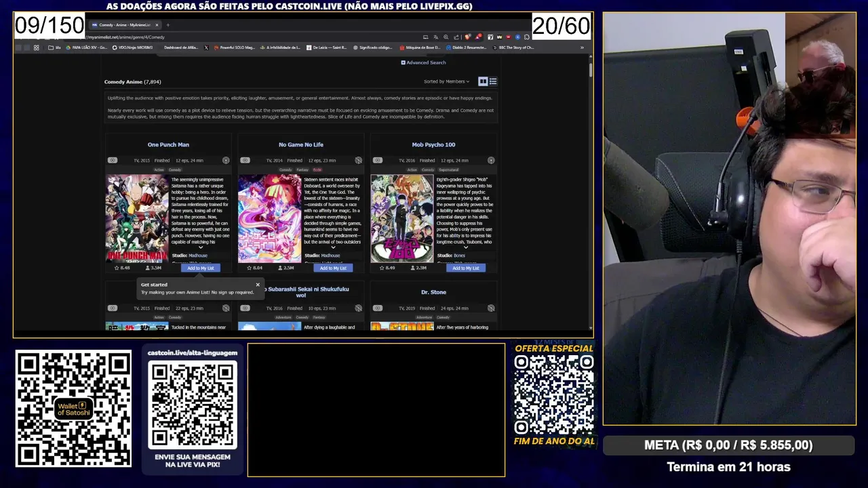
Task: Play the No Game No Life video preview icon
Action: point(245,161)
